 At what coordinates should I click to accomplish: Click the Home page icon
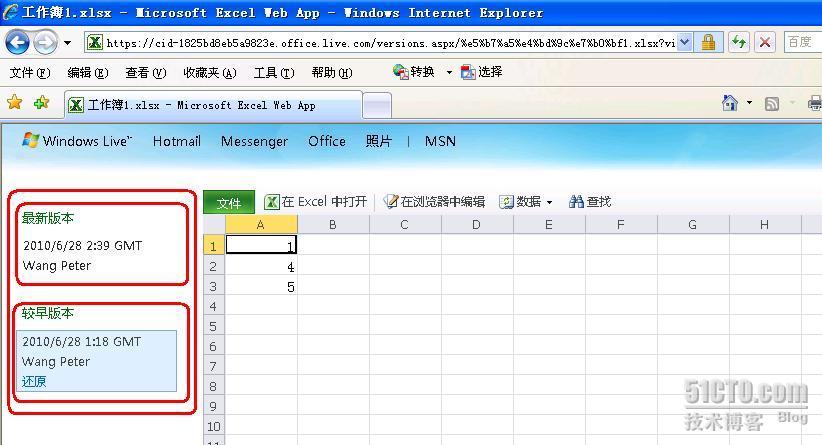(730, 103)
